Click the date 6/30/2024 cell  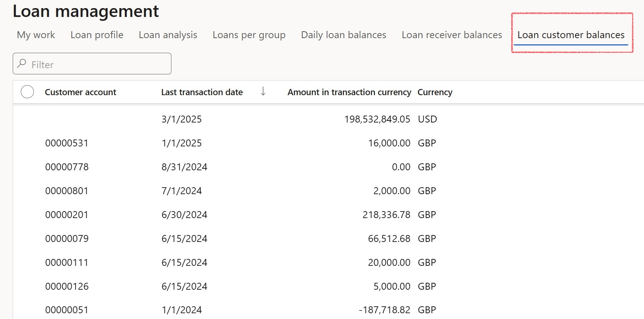[x=184, y=215]
